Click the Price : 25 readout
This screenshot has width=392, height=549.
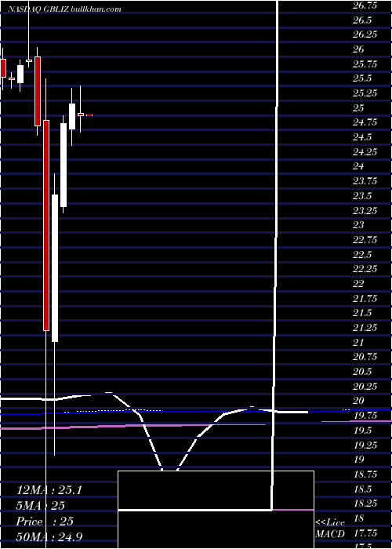click(x=45, y=521)
